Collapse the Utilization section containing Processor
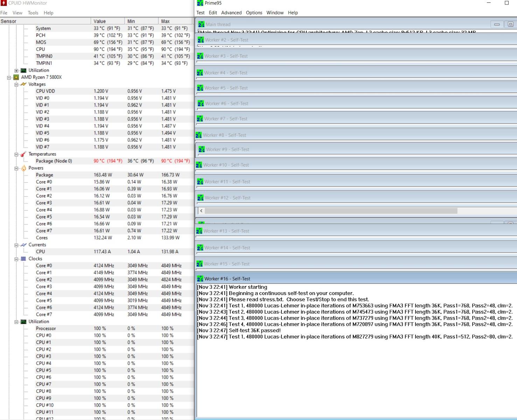517x420 pixels. 16,322
